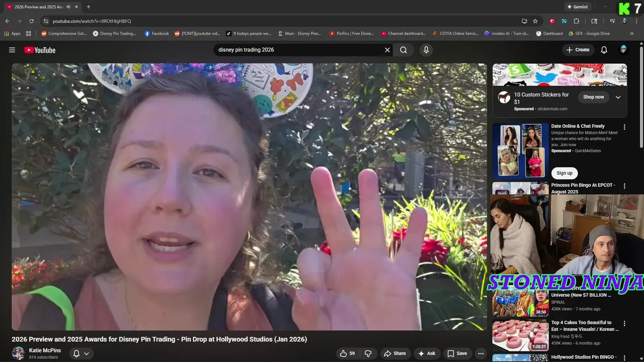Open the Create menu

(578, 50)
